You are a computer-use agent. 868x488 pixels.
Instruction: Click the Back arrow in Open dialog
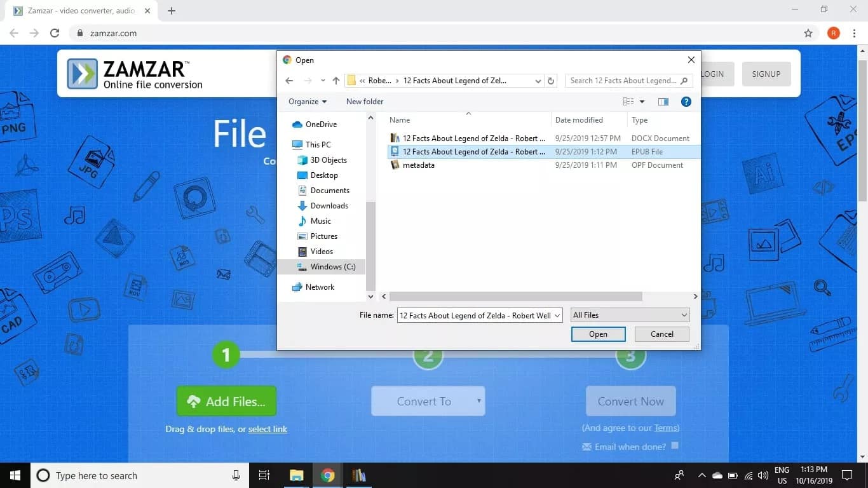click(x=289, y=81)
